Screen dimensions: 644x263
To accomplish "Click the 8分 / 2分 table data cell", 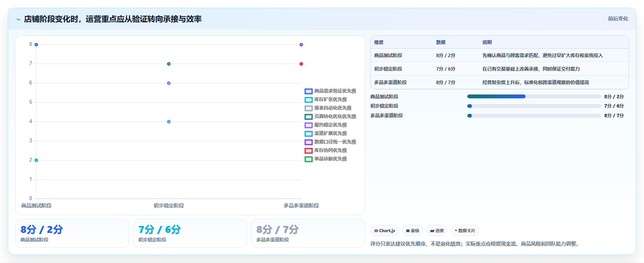I will point(446,56).
